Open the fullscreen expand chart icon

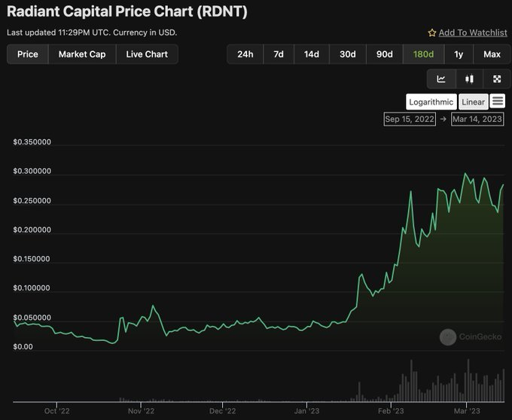(497, 79)
